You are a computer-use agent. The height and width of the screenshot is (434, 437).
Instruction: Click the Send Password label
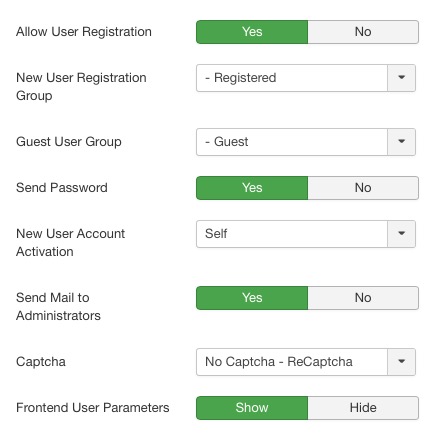pyautogui.click(x=62, y=188)
